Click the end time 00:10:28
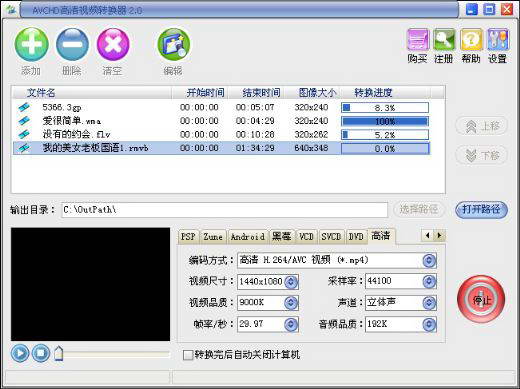This screenshot has width=520, height=389. pyautogui.click(x=255, y=134)
